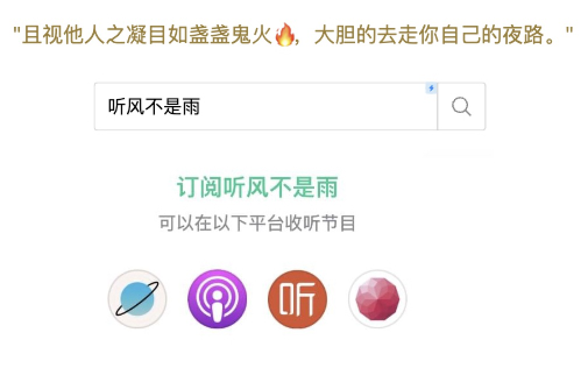
Task: Click the text 听风不是雨 inside the search box
Action: (x=154, y=107)
